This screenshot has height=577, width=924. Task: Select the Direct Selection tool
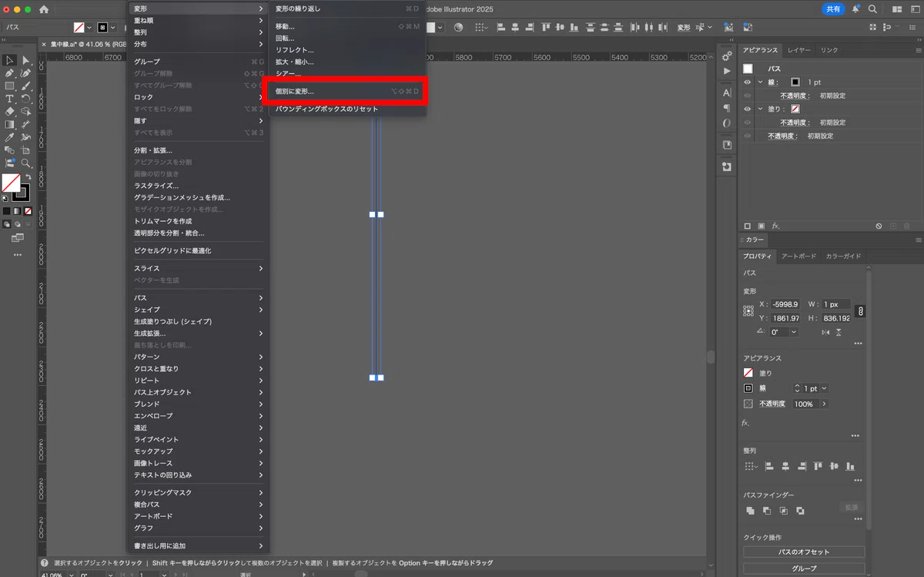point(26,60)
